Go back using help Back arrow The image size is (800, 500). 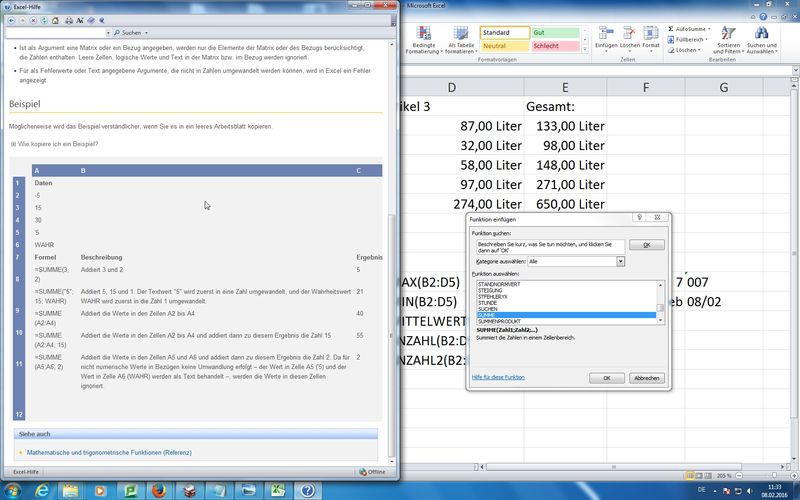point(8,20)
